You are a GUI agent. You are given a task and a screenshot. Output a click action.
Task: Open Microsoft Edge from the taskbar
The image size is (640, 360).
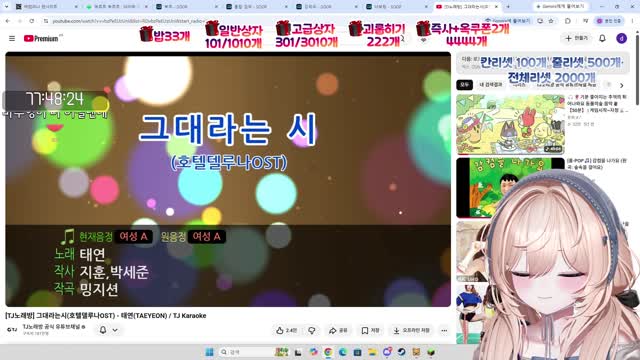342,352
